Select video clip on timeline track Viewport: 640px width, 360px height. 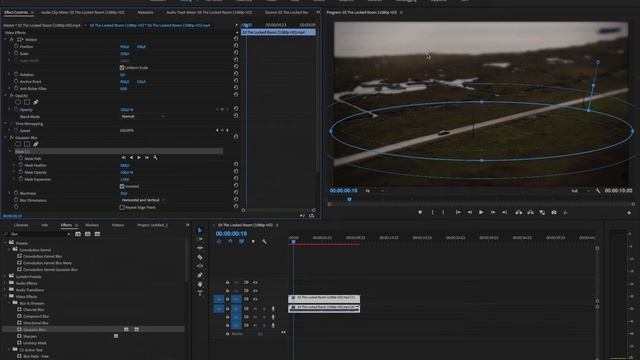pos(324,298)
